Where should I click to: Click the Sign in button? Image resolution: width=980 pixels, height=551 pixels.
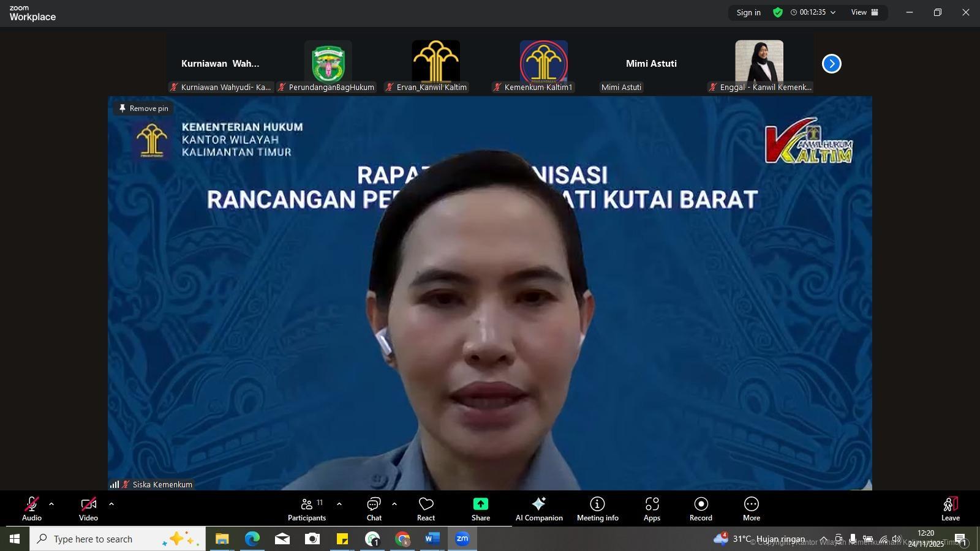click(x=748, y=12)
